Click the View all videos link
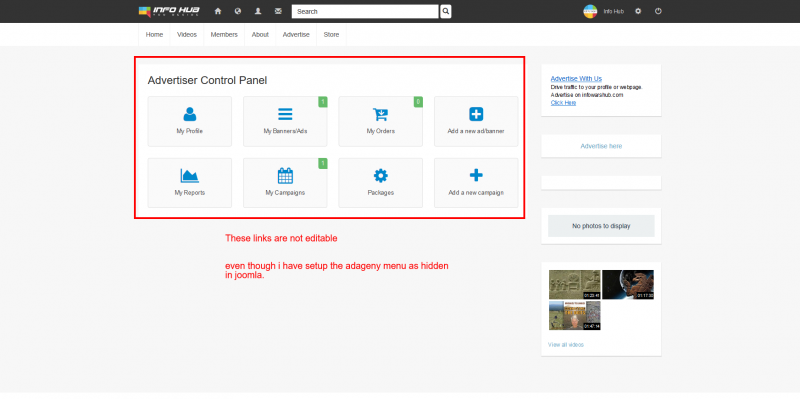800x399 pixels. [x=566, y=345]
